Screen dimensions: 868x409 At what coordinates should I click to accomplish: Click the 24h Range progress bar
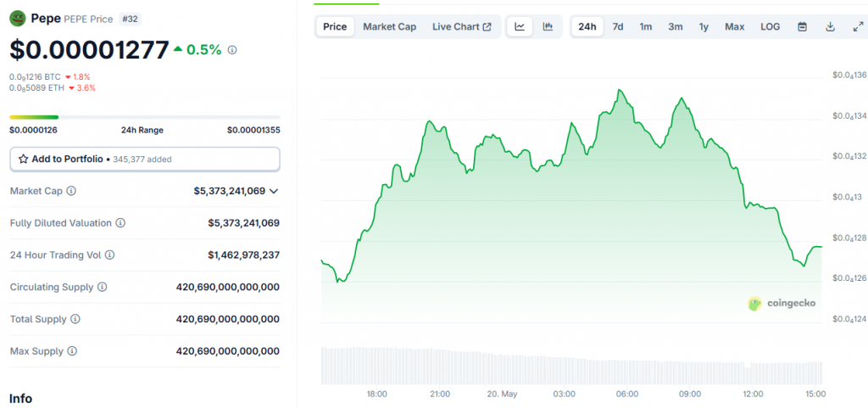click(145, 117)
